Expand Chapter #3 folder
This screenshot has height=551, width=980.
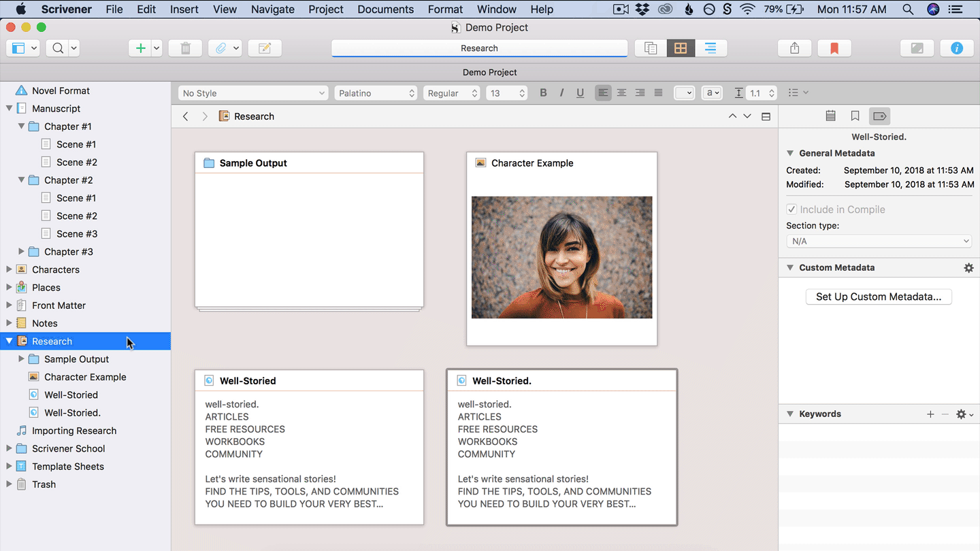[x=21, y=252]
